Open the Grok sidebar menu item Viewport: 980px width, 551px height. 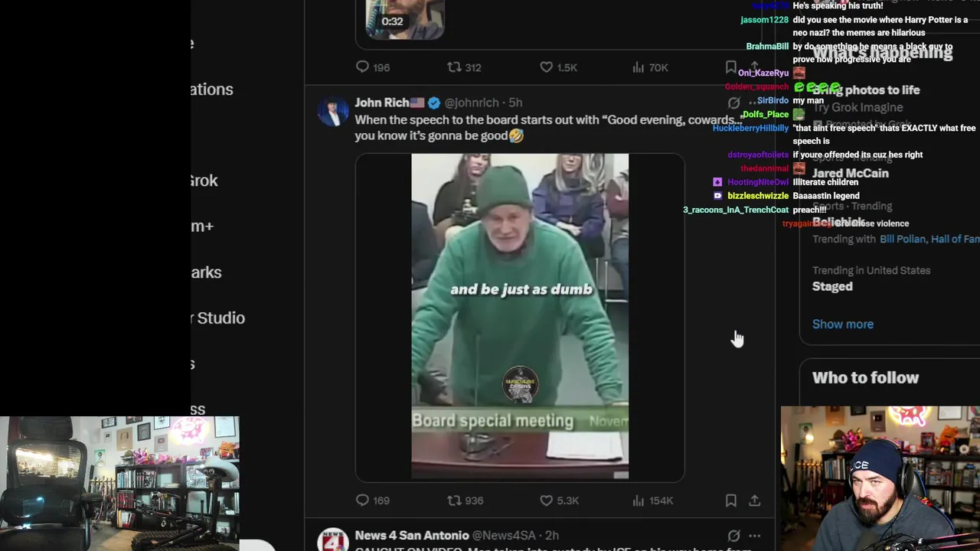(x=204, y=181)
